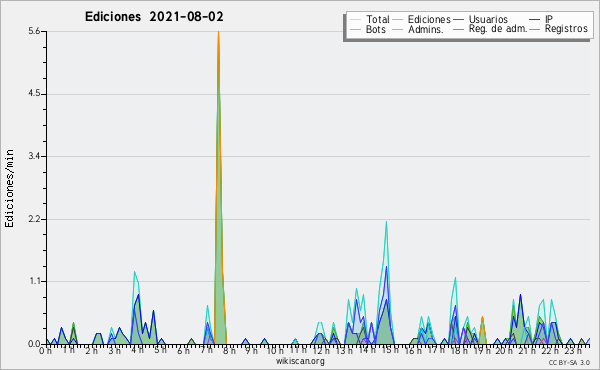Click the 'Total' legend label
The image size is (600, 370).
(378, 19)
